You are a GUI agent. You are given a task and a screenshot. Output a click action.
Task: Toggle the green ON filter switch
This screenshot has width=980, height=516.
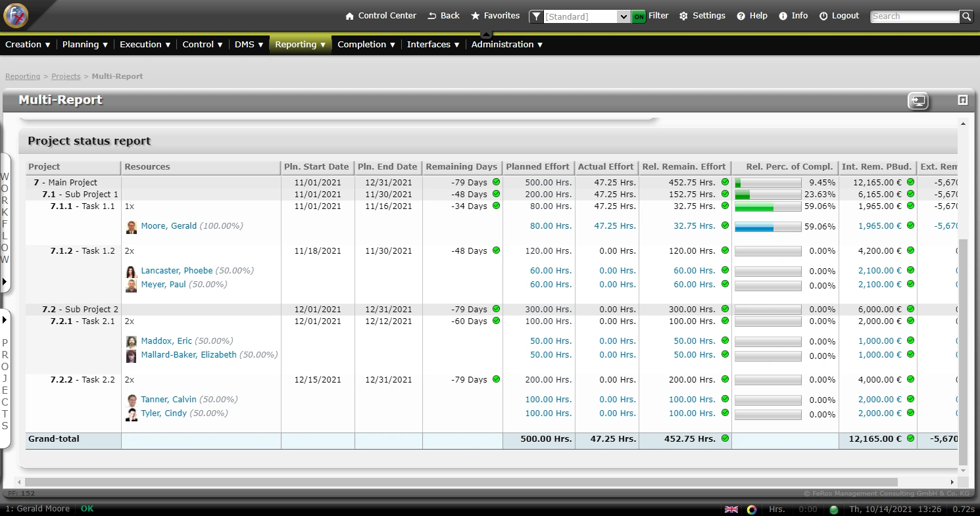point(639,16)
